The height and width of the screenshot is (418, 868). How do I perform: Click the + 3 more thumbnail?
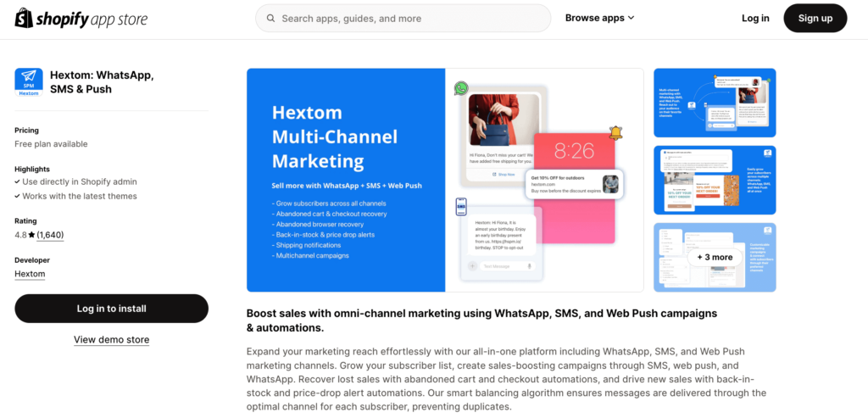(715, 258)
